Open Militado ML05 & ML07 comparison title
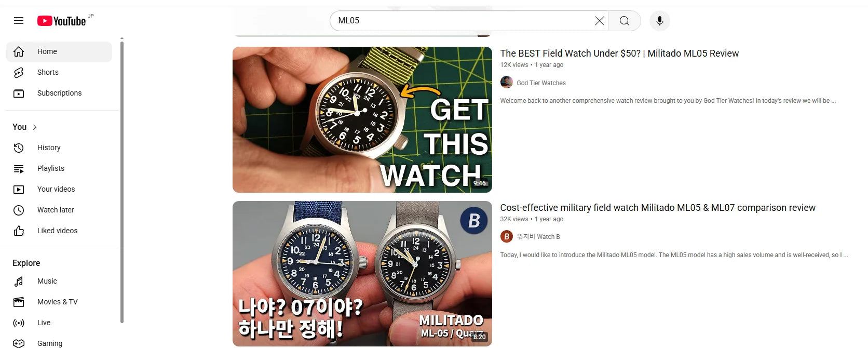The height and width of the screenshot is (348, 868). 658,208
